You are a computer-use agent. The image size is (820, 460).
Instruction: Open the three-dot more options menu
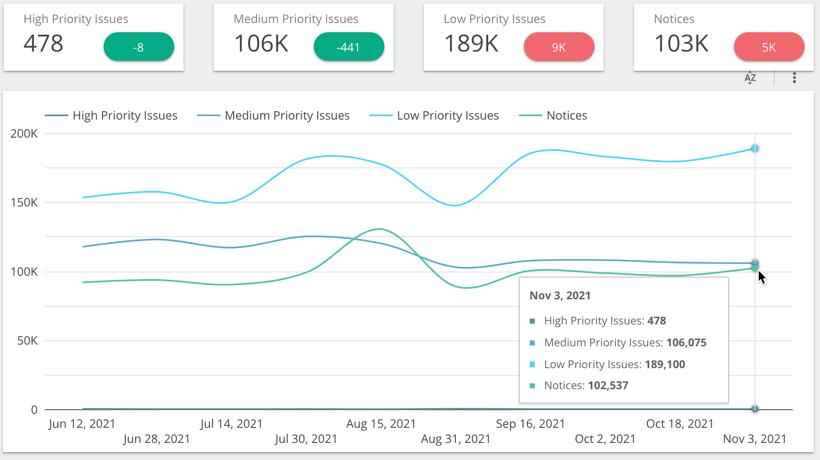[x=795, y=78]
